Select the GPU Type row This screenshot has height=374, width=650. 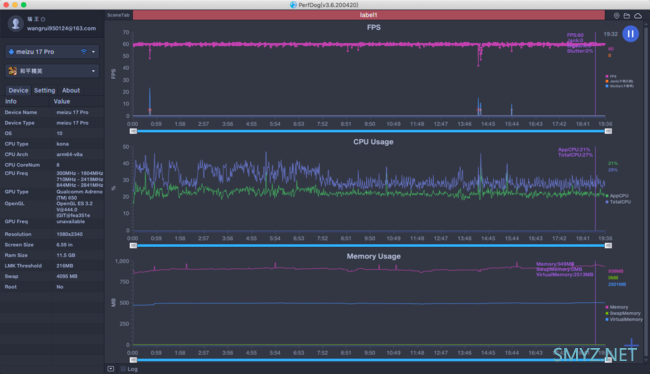point(52,194)
